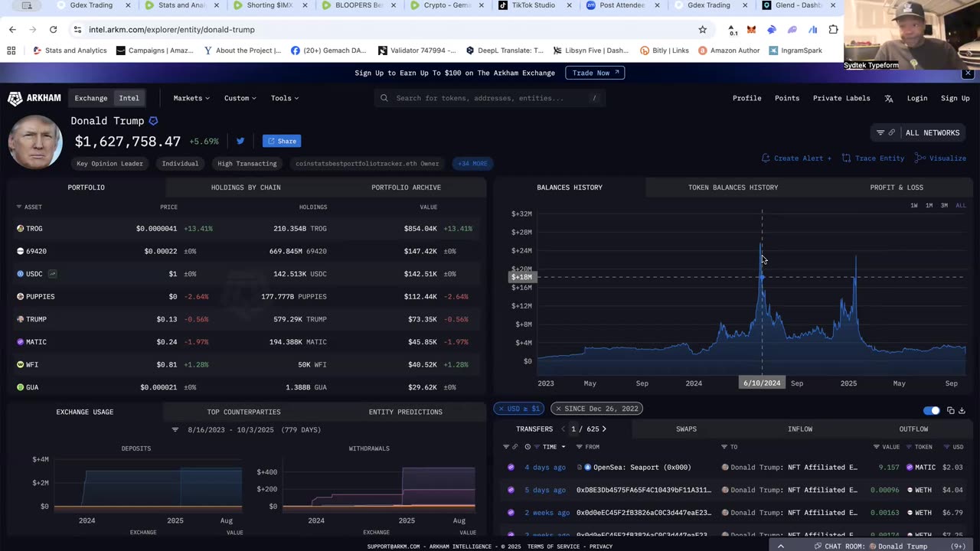Click the link icon beside All Networks
Screen dimensions: 980x551
tap(892, 132)
